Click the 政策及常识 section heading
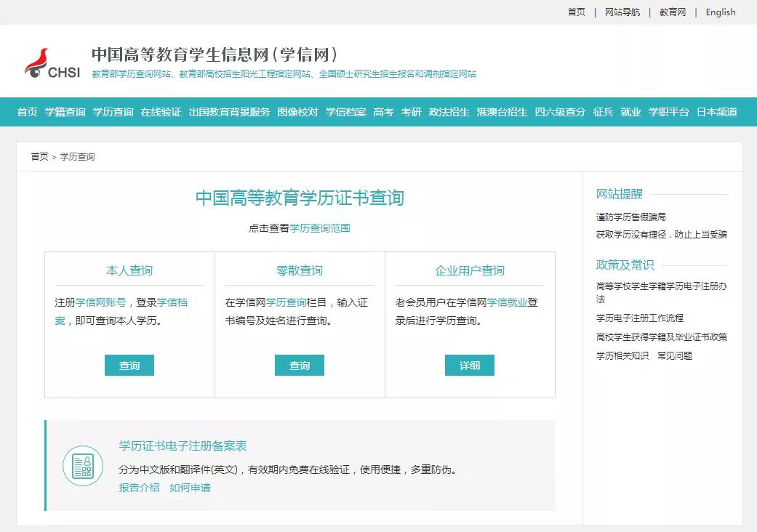 click(x=625, y=265)
